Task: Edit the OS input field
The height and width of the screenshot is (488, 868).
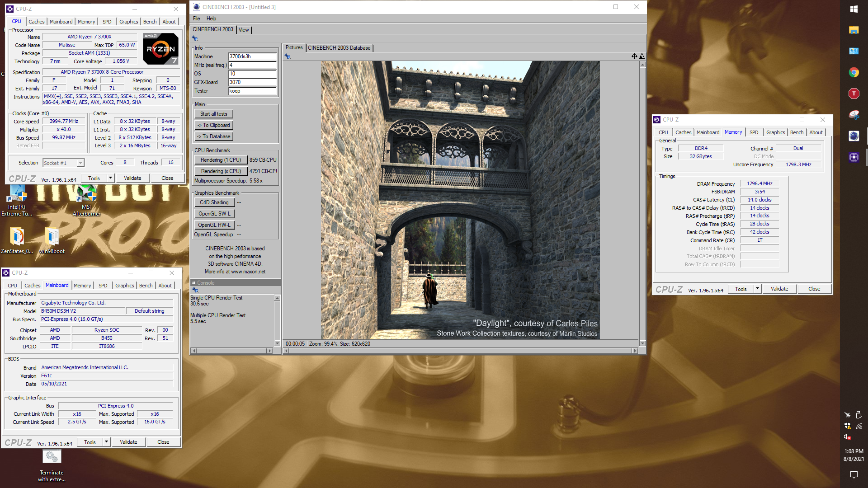Action: point(252,74)
